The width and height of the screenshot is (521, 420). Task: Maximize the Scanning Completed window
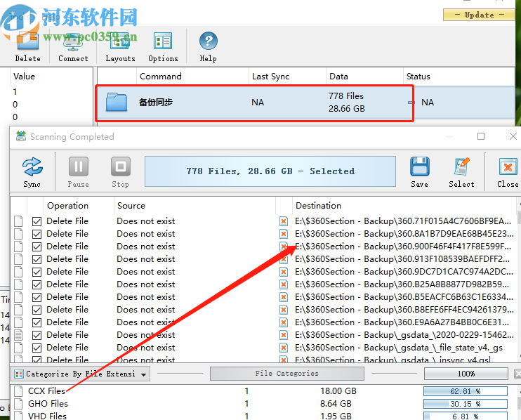481,136
